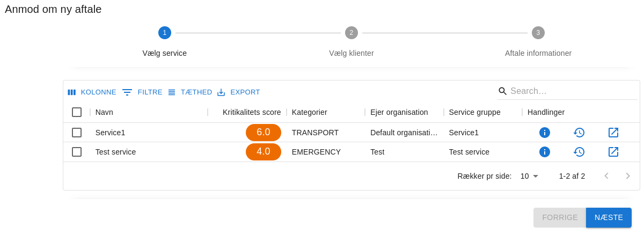Open the rows per page dropdown
Screen dimensions: 644x234
pos(529,176)
